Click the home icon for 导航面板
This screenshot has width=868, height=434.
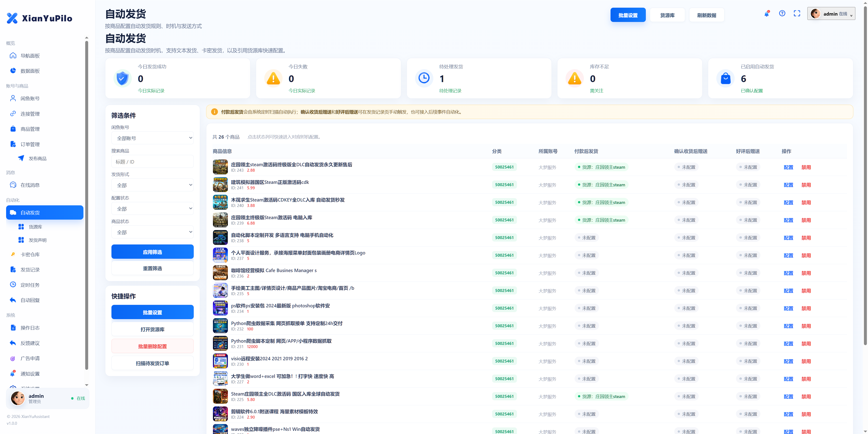(x=13, y=55)
